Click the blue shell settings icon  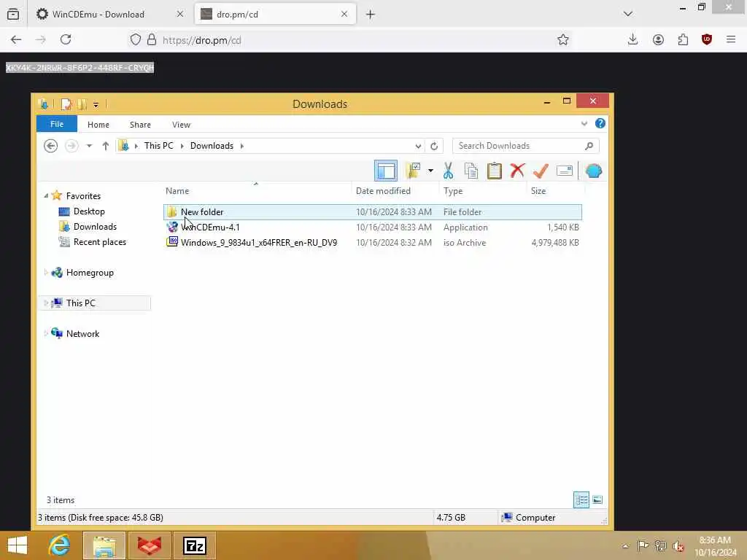click(x=594, y=171)
